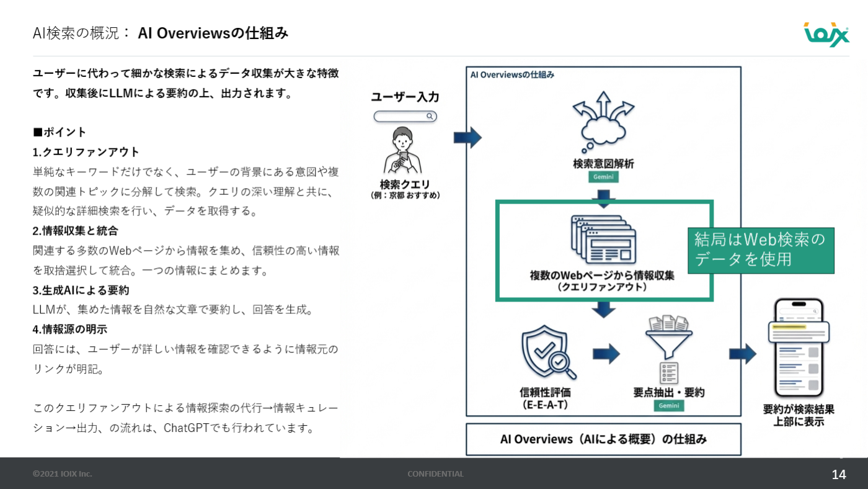Click the ©2021 IOIX Inc. footer text
The height and width of the screenshot is (489, 868).
pos(62,474)
